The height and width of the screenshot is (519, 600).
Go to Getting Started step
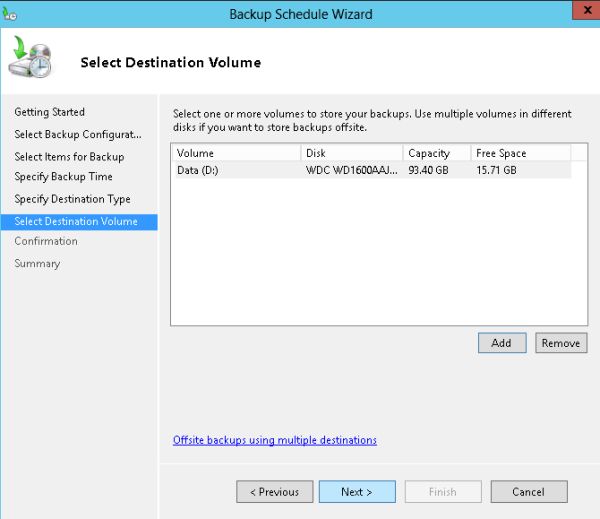(49, 112)
